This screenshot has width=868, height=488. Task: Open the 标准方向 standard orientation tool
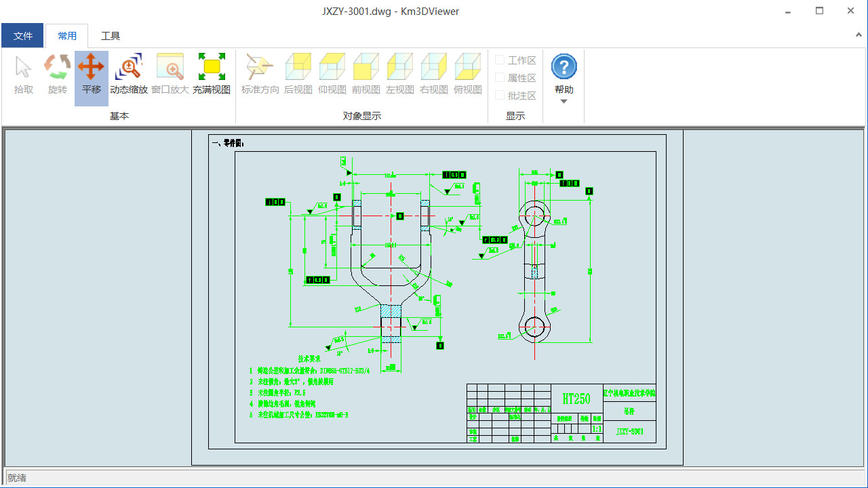(259, 73)
